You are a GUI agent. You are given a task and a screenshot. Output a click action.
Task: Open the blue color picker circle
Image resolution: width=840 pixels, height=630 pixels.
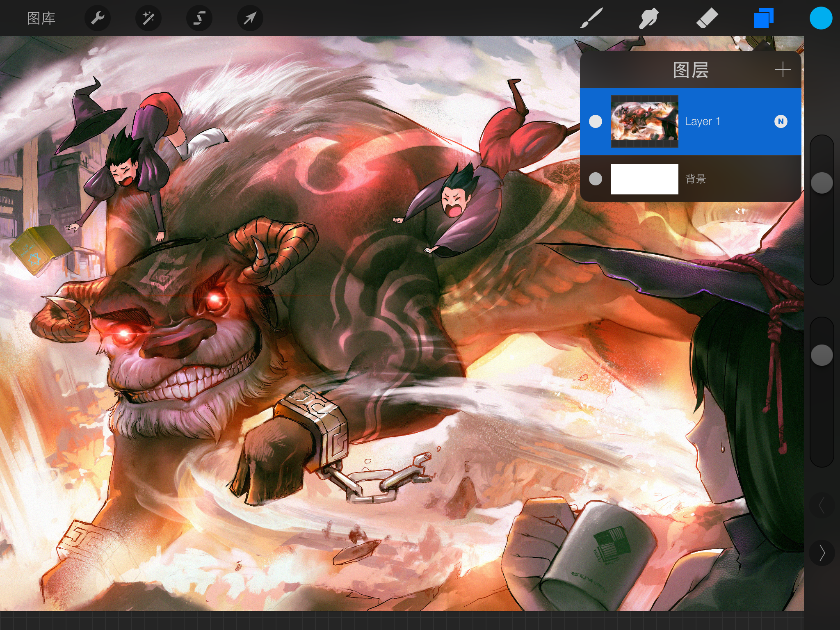click(x=821, y=18)
